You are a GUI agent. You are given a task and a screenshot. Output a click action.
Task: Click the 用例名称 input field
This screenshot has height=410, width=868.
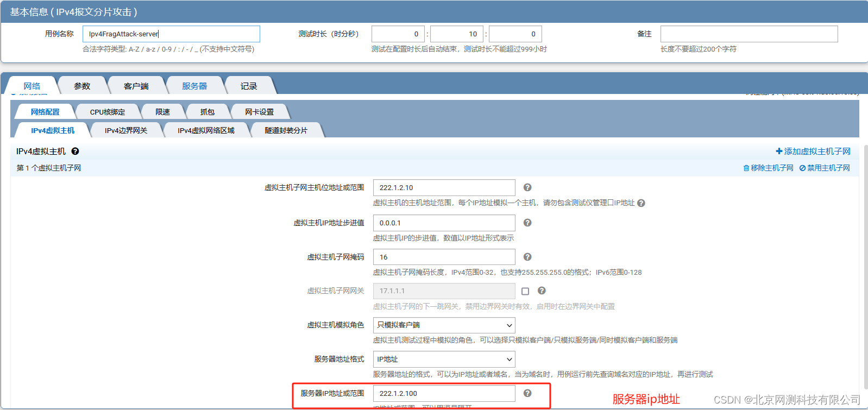(x=171, y=34)
